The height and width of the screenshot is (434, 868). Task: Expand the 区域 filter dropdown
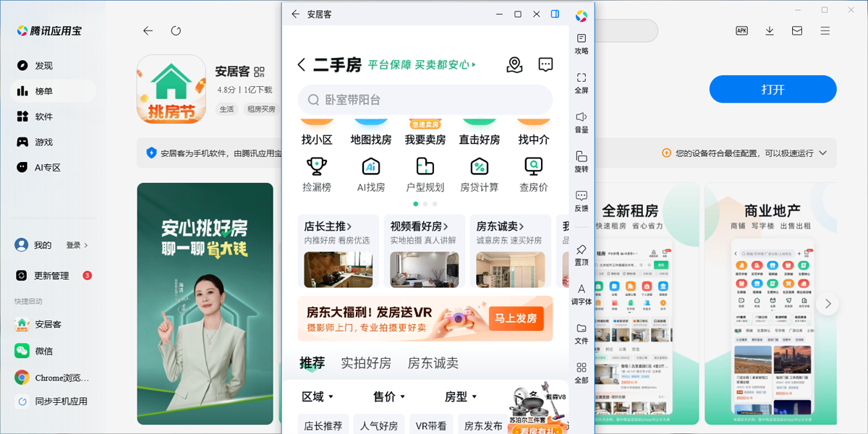tap(318, 396)
